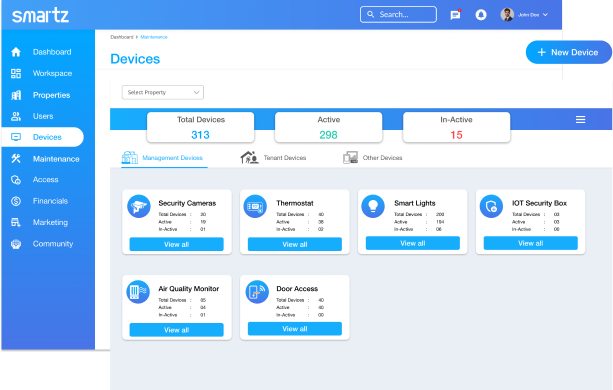Image resolution: width=613 pixels, height=390 pixels.
Task: Click the search magnifier icon
Action: click(x=371, y=14)
